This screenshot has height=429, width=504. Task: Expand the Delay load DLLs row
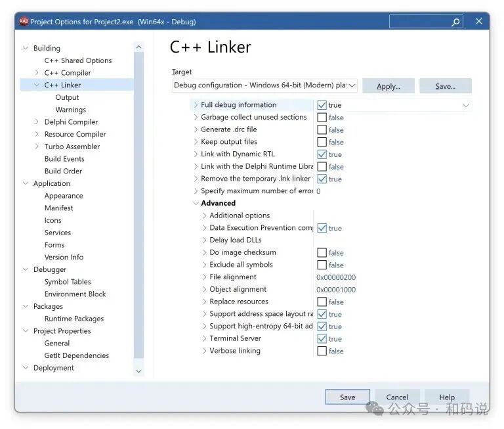[x=204, y=240]
